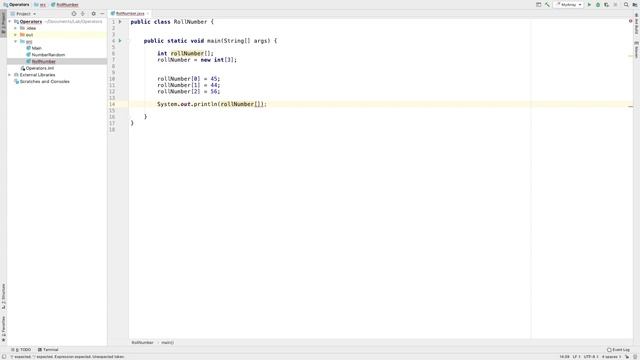This screenshot has width=640, height=360.
Task: Select Main class in project tree
Action: click(36, 48)
